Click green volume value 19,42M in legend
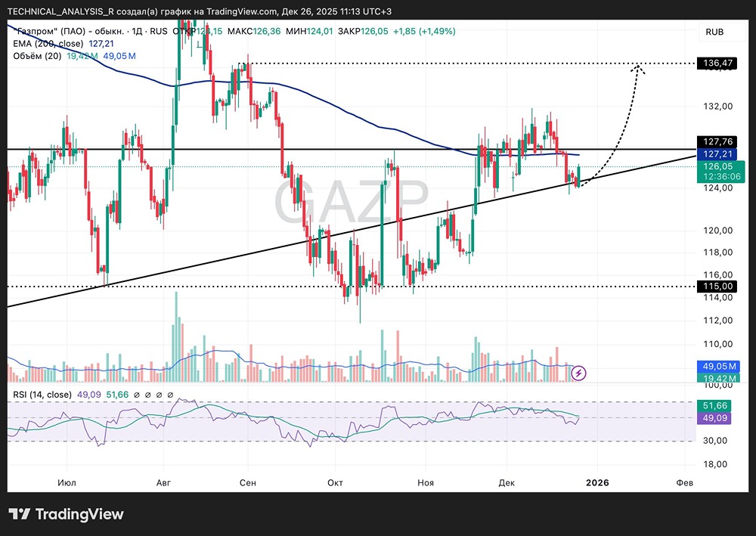The image size is (756, 536). 82,56
